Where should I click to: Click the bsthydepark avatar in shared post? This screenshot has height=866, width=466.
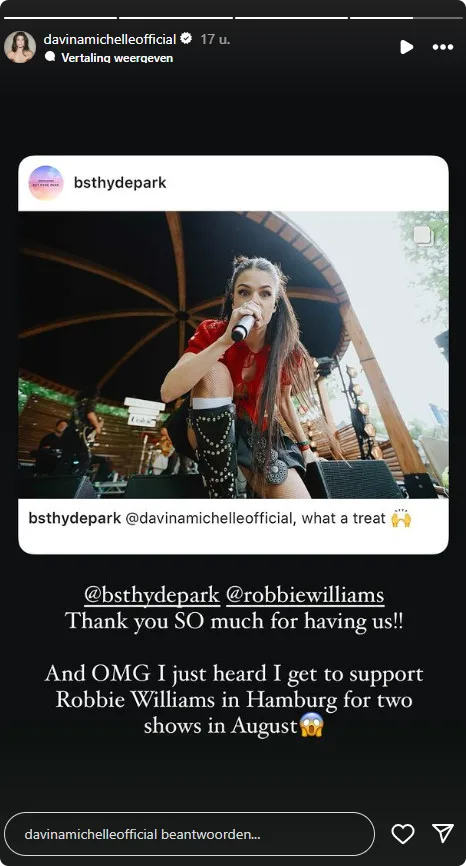pyautogui.click(x=46, y=182)
